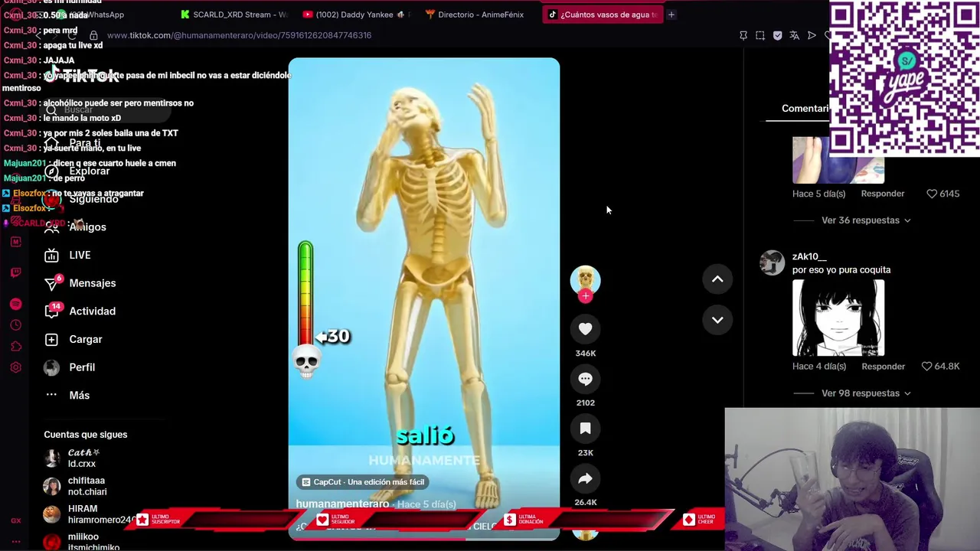Focus the tiktok.com URL address field

pos(239,35)
